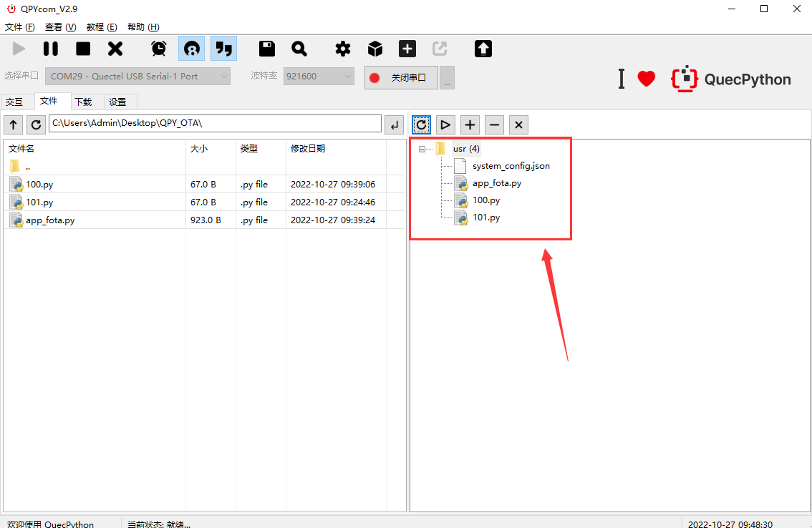
Task: Click the pause toolbar button
Action: 50,48
